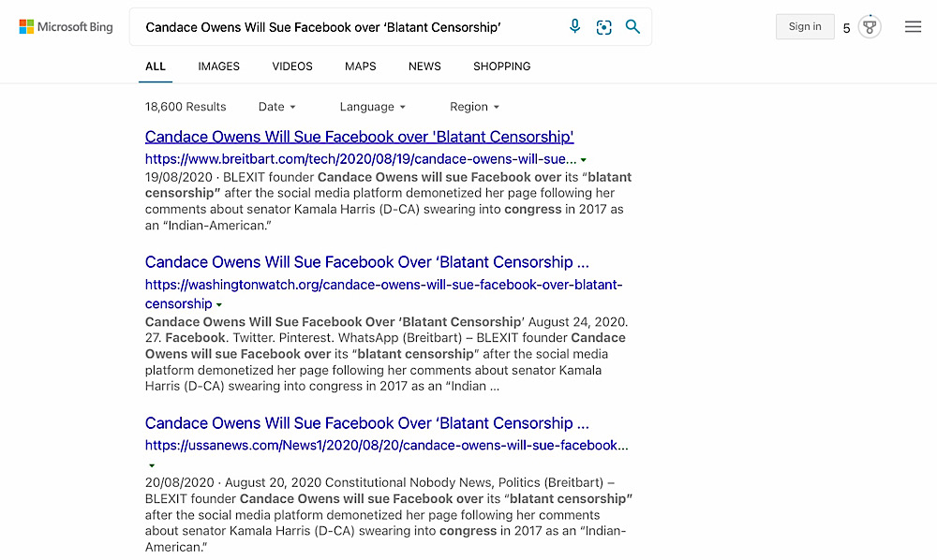Switch to the News tab
The image size is (937, 560).
[424, 66]
